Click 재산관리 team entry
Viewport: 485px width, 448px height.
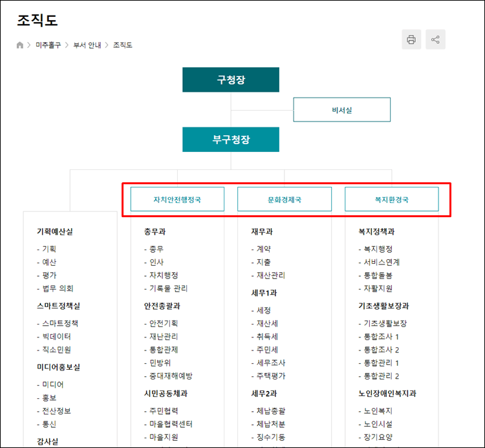[271, 275]
